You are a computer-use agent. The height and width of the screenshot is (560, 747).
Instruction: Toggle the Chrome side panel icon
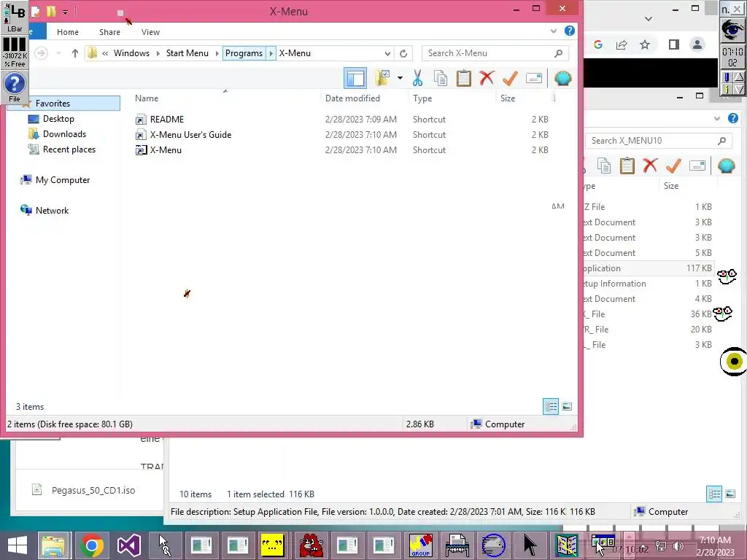pos(673,44)
